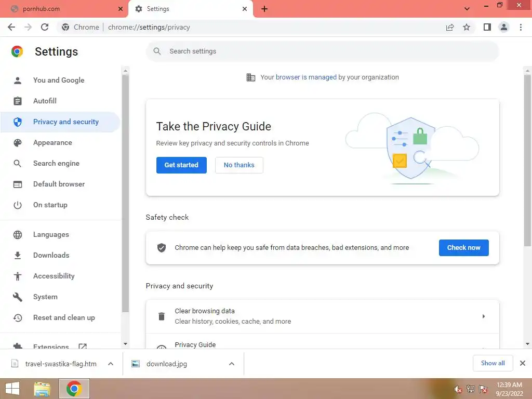Open Appearance settings
Screen dimensions: 532x399
pyautogui.click(x=60, y=142)
